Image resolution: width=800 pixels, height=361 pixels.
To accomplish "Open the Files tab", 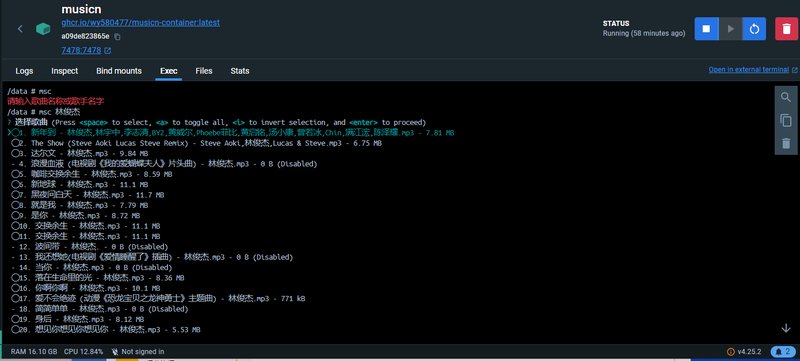I will click(x=204, y=71).
